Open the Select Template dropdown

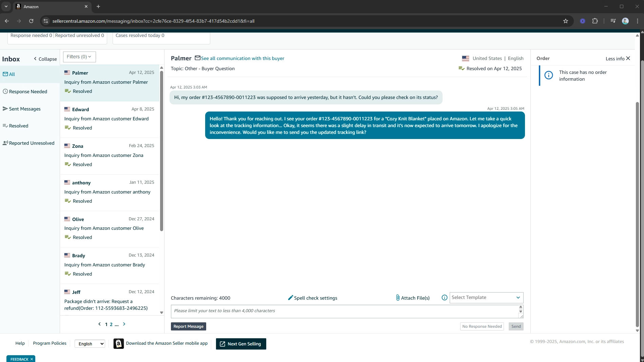(x=486, y=298)
